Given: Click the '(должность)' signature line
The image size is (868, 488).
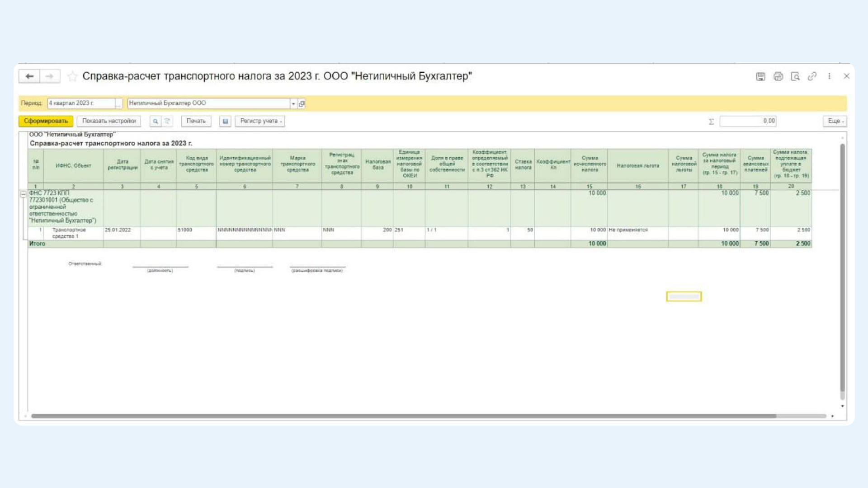Looking at the screenshot, I should [x=160, y=270].
